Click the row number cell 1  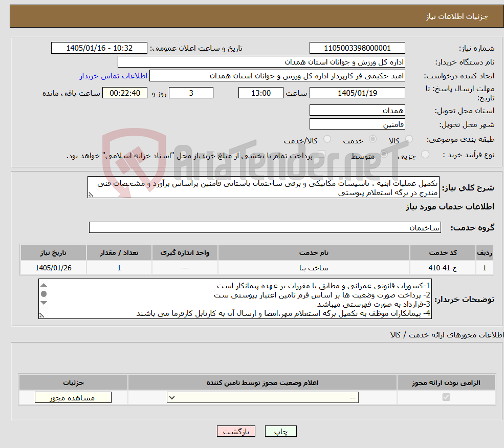tap(485, 268)
